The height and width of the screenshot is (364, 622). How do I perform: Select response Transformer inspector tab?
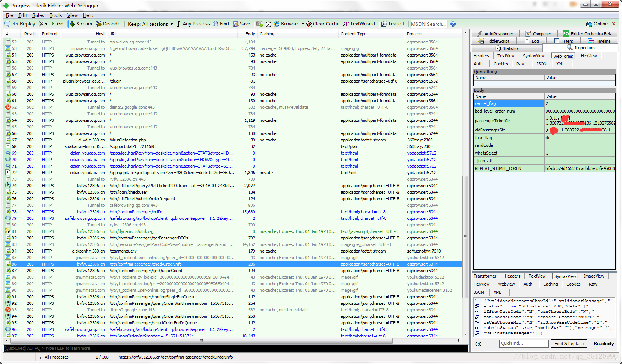[x=485, y=276]
